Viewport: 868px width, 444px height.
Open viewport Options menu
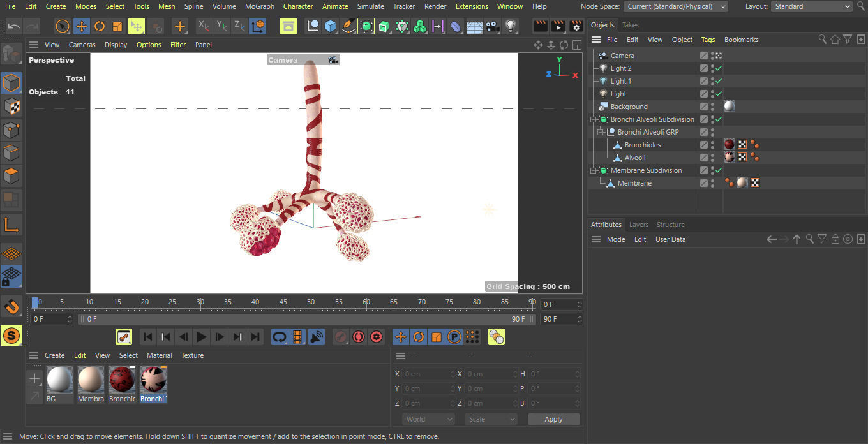pos(149,45)
